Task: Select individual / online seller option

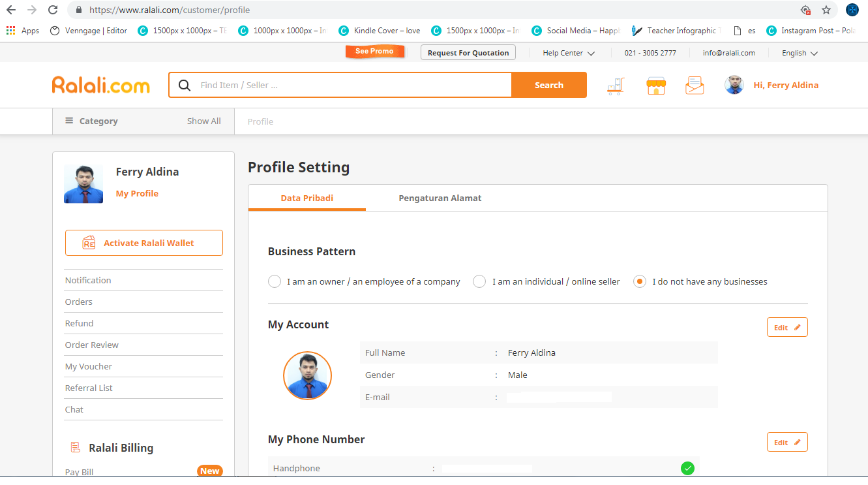Action: [x=546, y=281]
